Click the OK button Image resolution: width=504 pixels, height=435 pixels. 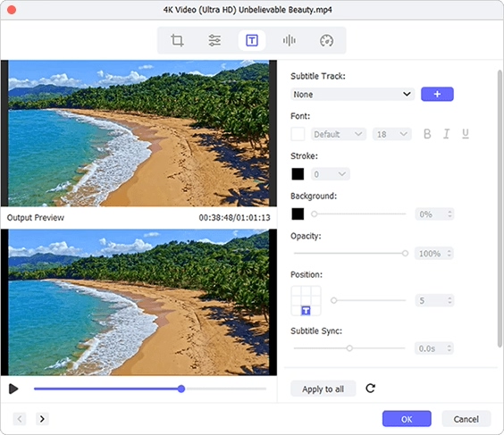tap(407, 419)
